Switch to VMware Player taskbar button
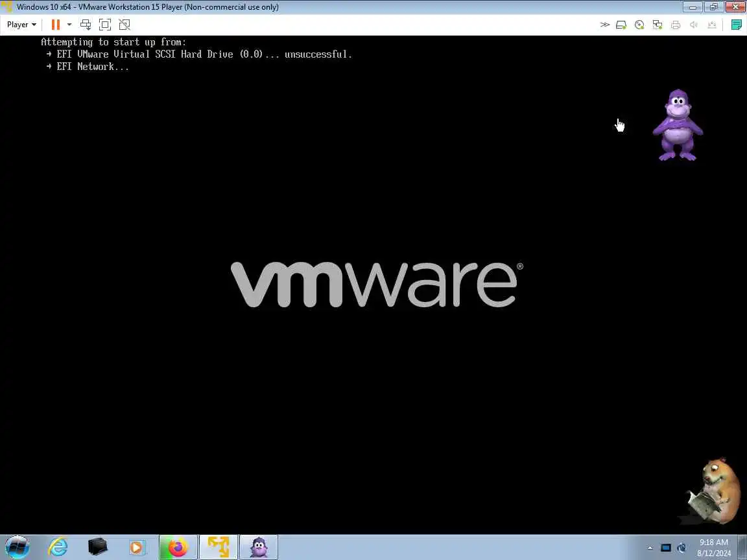Image resolution: width=747 pixels, height=560 pixels. pos(218,547)
